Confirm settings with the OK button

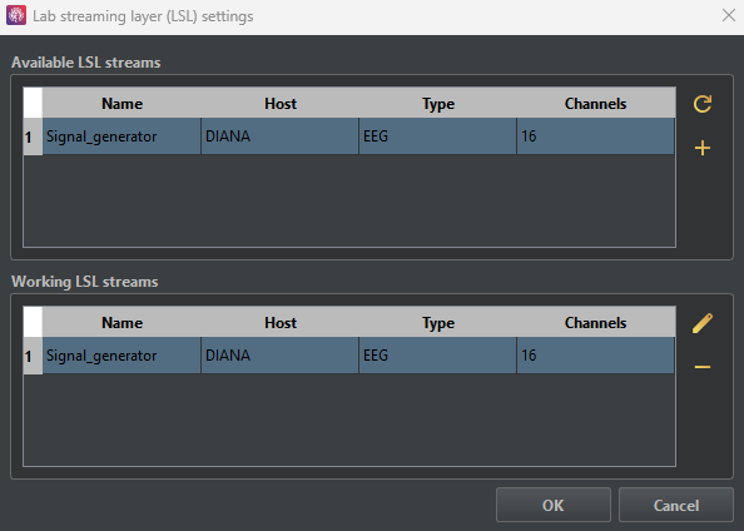(553, 505)
